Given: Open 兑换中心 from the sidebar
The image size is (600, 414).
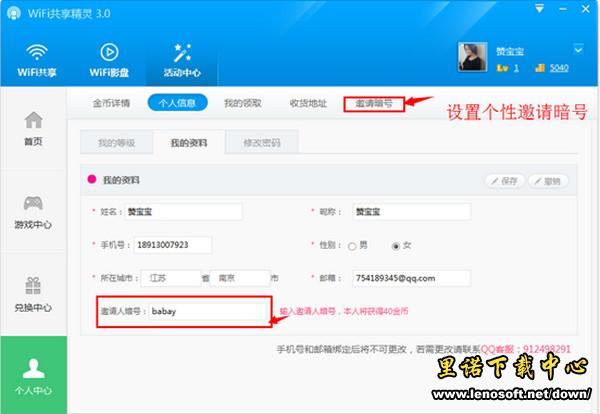Looking at the screenshot, I should tap(33, 295).
